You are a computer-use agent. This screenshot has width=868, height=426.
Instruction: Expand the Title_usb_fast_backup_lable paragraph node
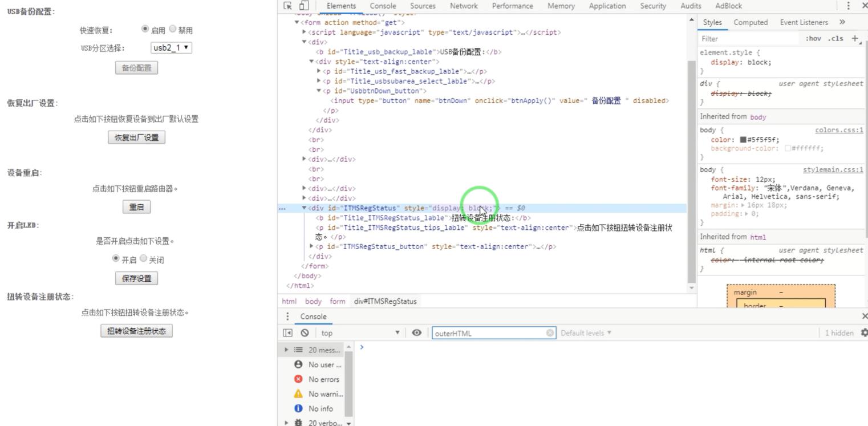pyautogui.click(x=319, y=71)
